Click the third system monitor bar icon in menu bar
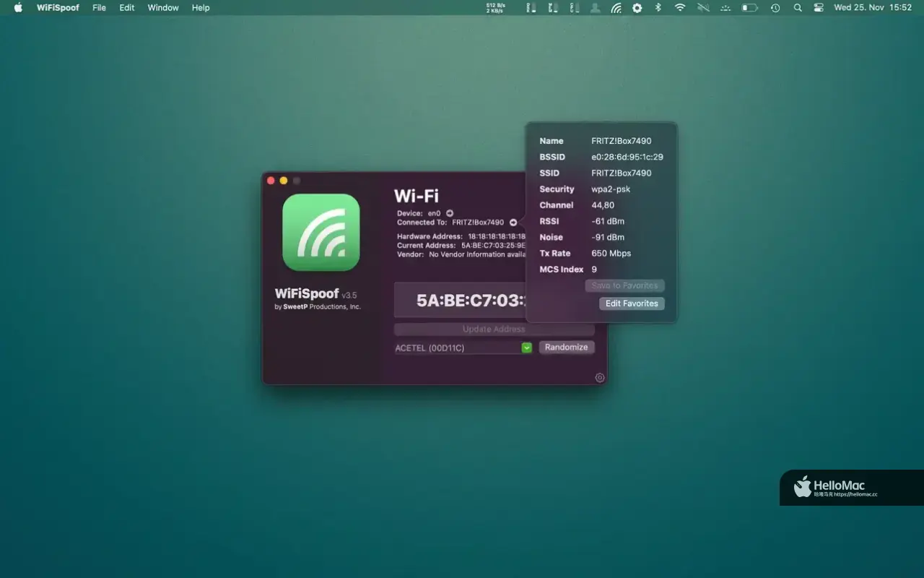This screenshot has width=924, height=578. coord(575,8)
